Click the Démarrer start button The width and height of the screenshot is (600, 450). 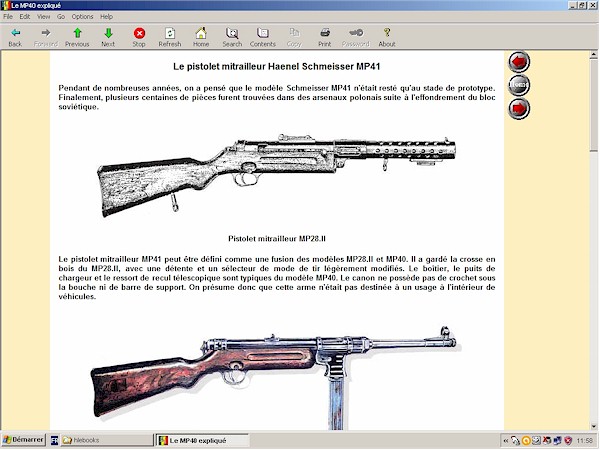click(23, 440)
